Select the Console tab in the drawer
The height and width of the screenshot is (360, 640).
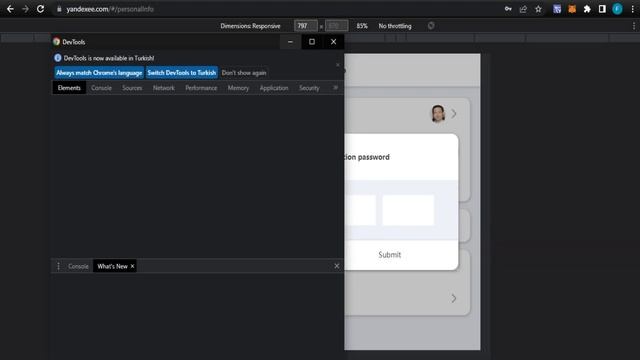click(78, 266)
